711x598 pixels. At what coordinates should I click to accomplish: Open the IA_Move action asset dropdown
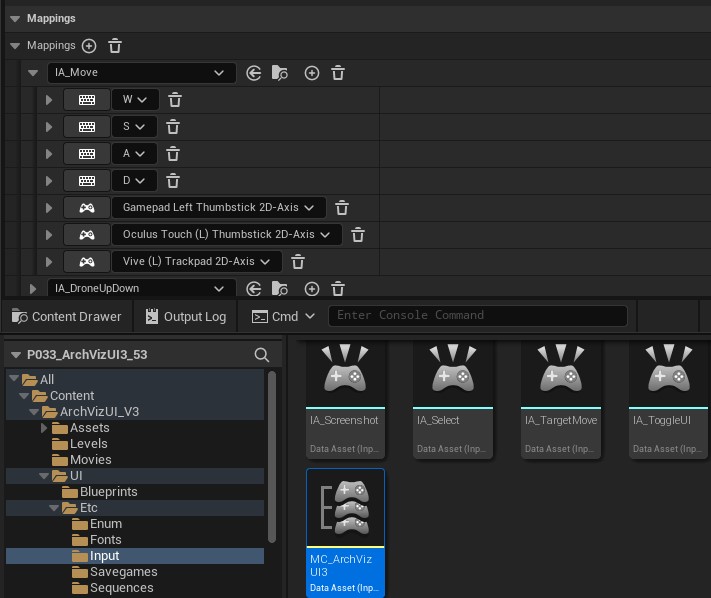pos(141,73)
